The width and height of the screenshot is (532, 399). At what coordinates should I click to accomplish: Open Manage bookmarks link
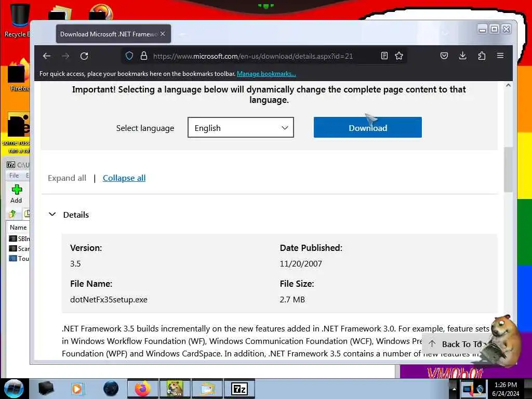point(267,74)
